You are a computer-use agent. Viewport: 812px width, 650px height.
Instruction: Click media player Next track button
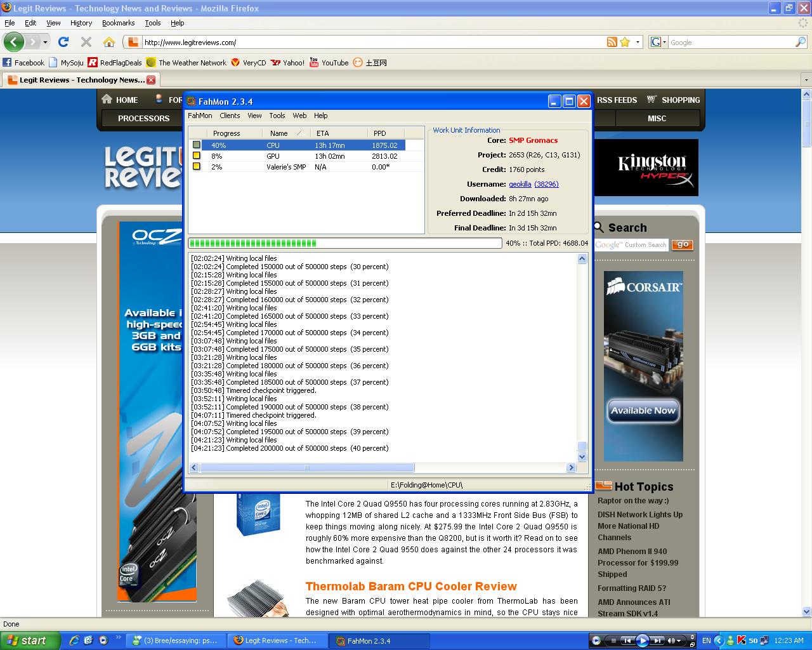[x=658, y=640]
